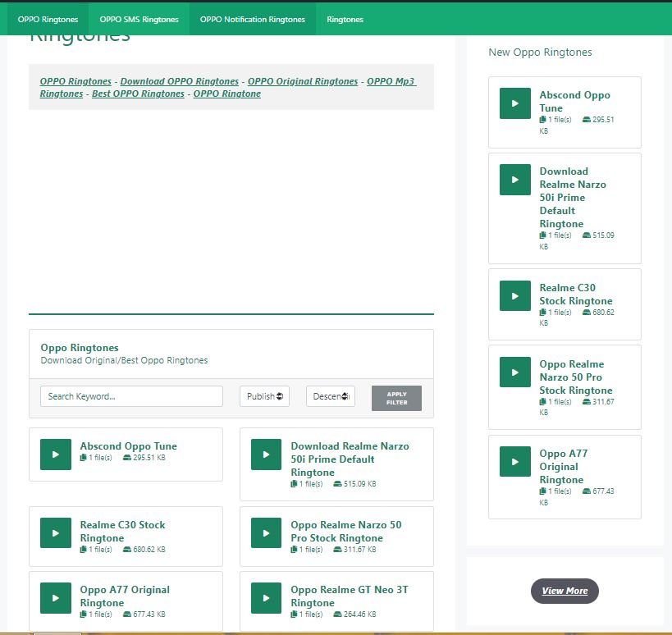672x635 pixels.
Task: Click the View More button
Action: pyautogui.click(x=565, y=591)
